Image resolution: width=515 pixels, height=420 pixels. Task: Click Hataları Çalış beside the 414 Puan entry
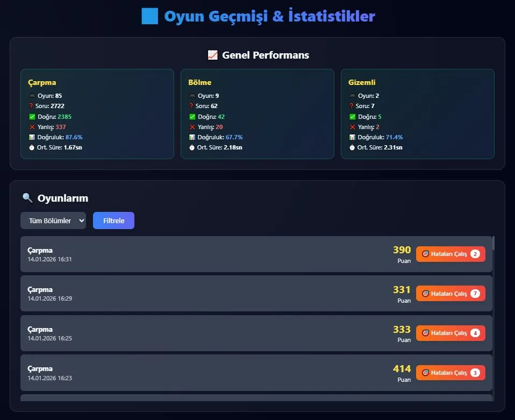click(450, 372)
